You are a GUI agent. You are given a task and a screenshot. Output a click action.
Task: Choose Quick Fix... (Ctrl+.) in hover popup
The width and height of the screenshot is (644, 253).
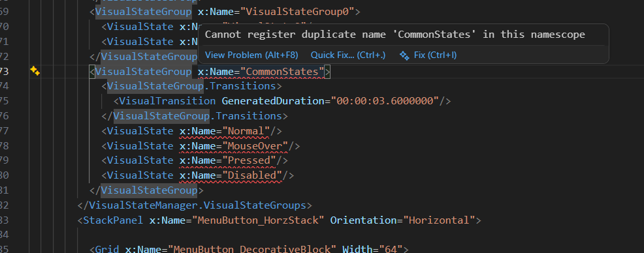pos(348,55)
